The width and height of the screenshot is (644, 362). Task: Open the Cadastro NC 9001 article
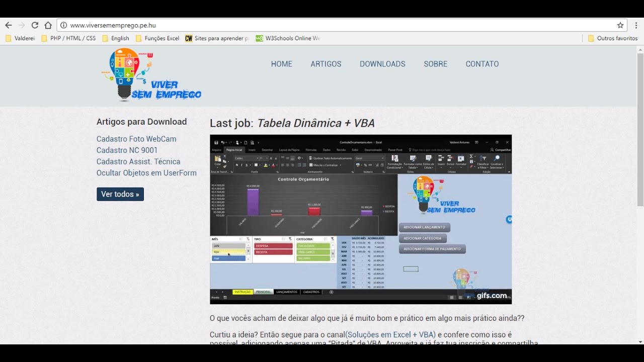tap(127, 150)
